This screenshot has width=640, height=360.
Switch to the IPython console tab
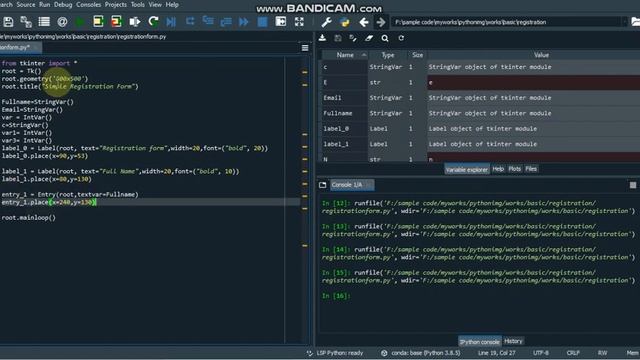[x=480, y=342]
